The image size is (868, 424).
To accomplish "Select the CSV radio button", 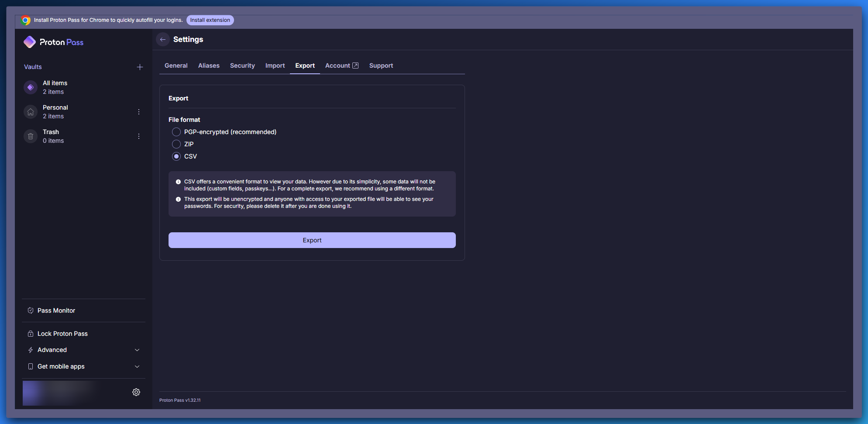I will tap(176, 156).
